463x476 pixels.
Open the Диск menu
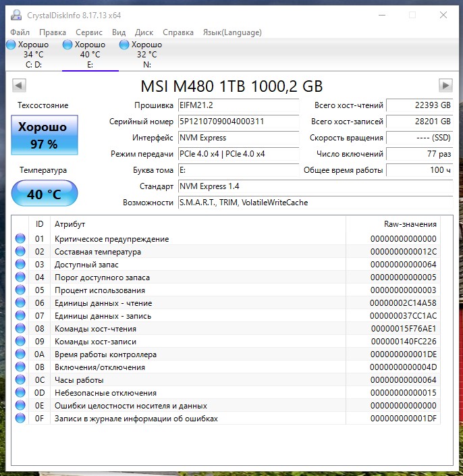tap(144, 32)
